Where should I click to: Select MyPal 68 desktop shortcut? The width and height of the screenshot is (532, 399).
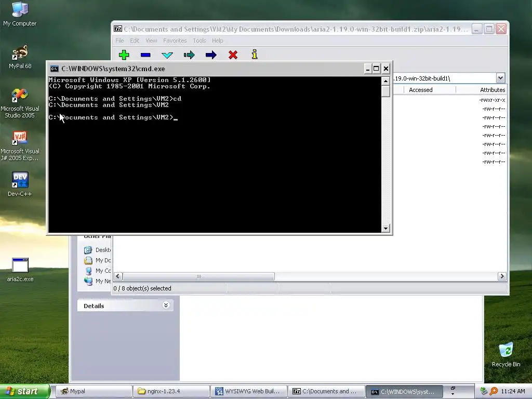click(x=20, y=57)
